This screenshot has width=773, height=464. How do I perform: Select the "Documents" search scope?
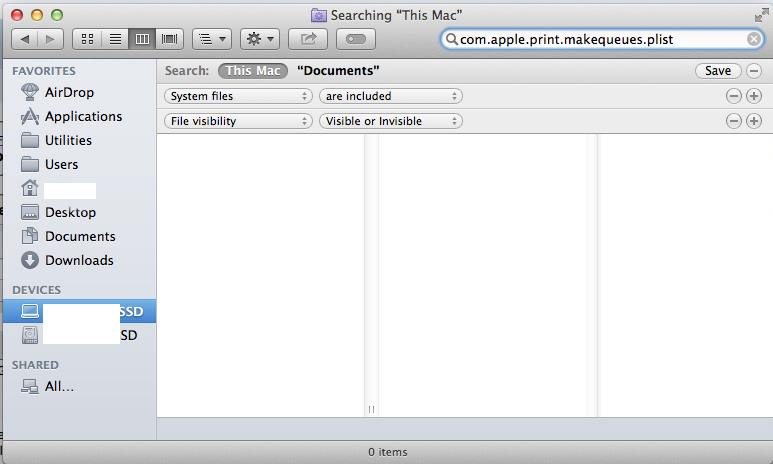pos(338,71)
